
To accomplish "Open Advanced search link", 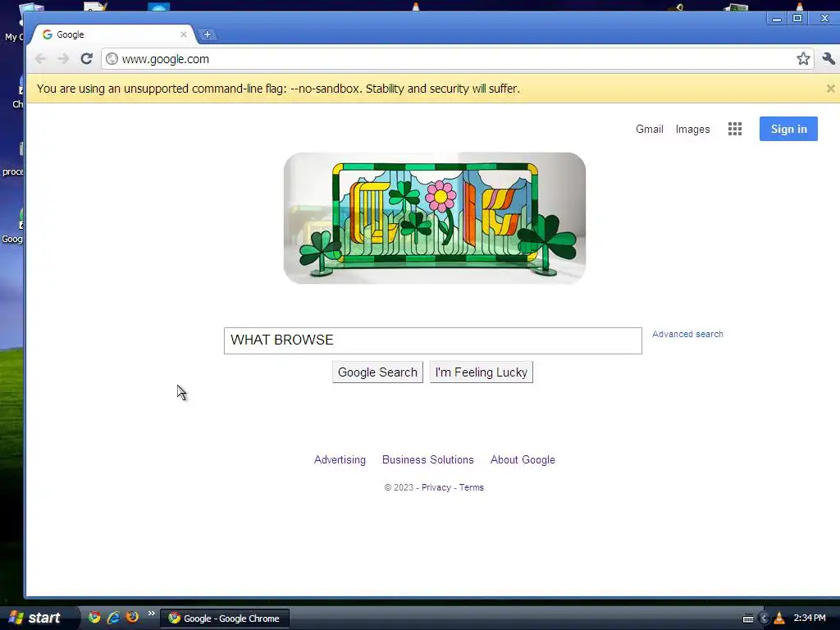I will click(x=687, y=334).
